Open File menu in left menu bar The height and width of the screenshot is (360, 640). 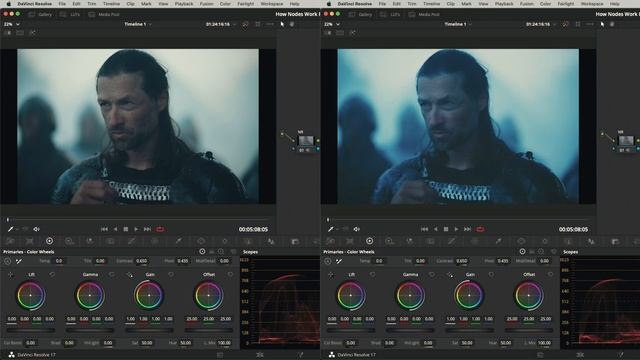click(x=62, y=4)
